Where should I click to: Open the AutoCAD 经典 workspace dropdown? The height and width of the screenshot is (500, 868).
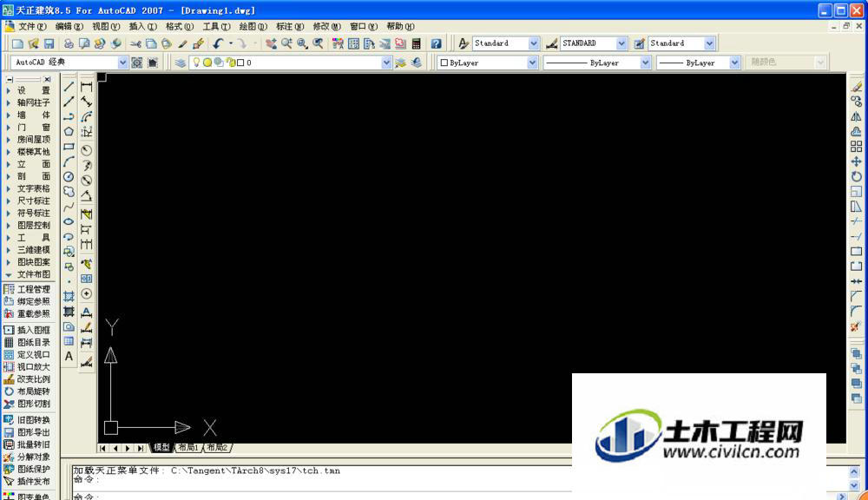coord(122,62)
